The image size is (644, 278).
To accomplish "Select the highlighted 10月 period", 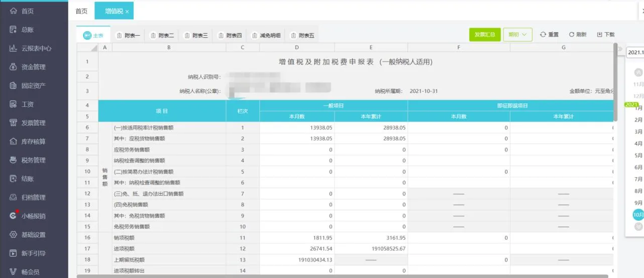I will coord(638,215).
